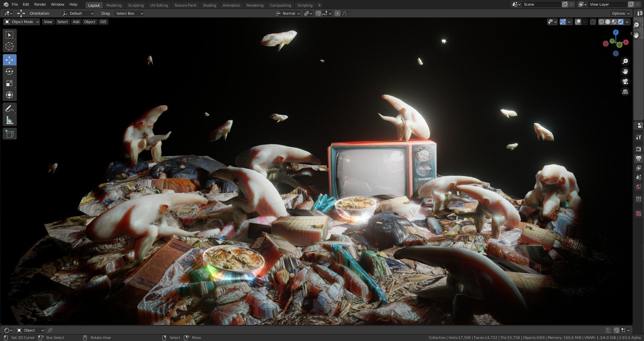The height and width of the screenshot is (341, 644).
Task: Activate the 3D Cursor tool
Action: [9, 46]
